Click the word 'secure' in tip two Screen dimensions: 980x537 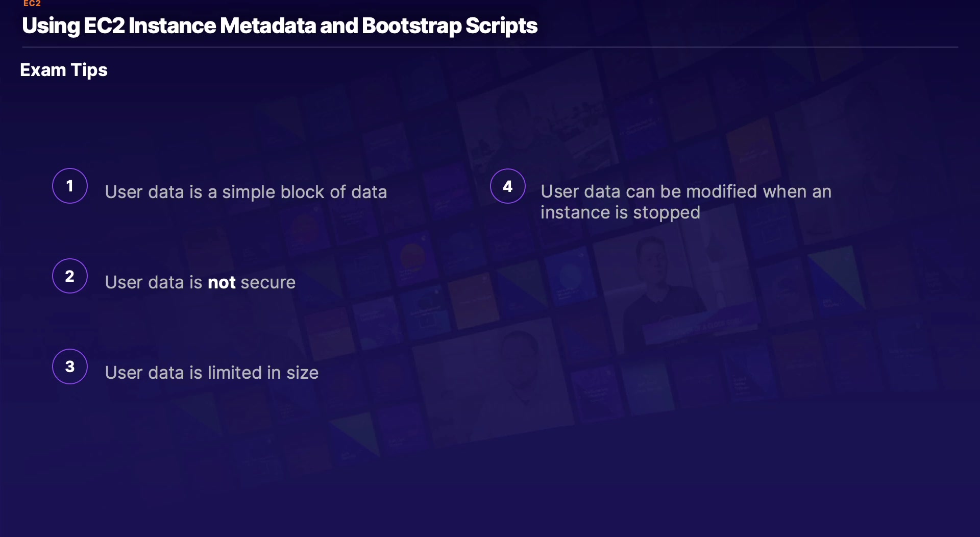(x=268, y=282)
